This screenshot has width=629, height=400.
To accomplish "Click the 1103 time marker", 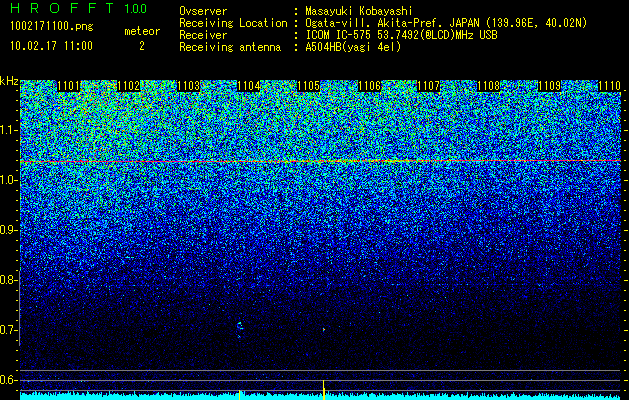I will pos(189,86).
